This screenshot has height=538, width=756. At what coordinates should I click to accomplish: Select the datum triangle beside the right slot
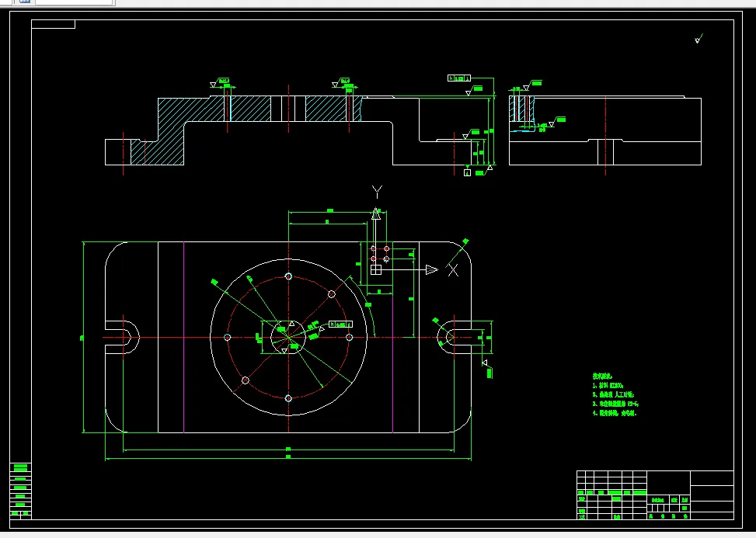[485, 363]
